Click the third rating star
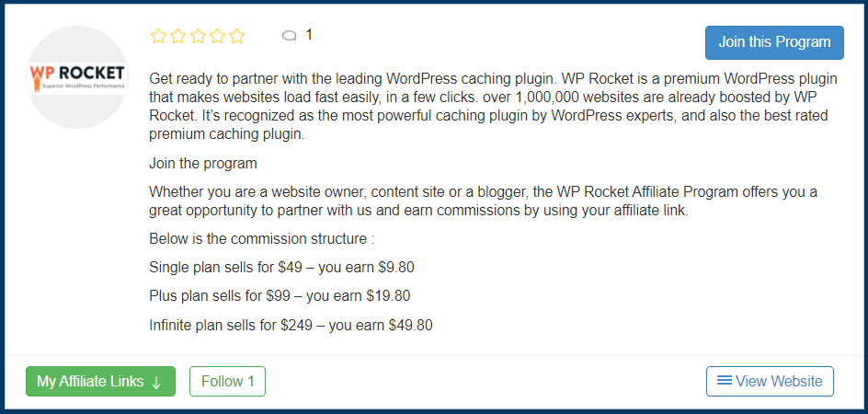Image resolution: width=868 pixels, height=414 pixels. [198, 36]
